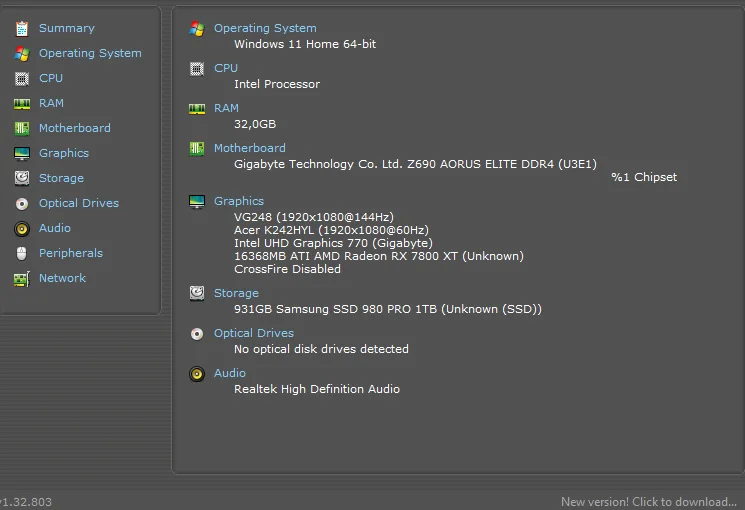
Task: Click the Windows flag icon in sidebar
Action: pos(22,54)
